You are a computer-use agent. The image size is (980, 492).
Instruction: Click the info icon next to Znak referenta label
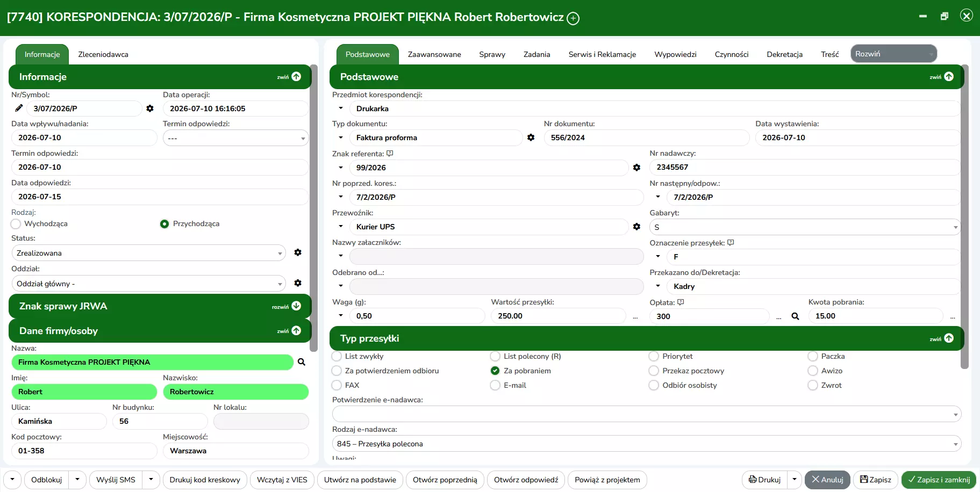(390, 154)
